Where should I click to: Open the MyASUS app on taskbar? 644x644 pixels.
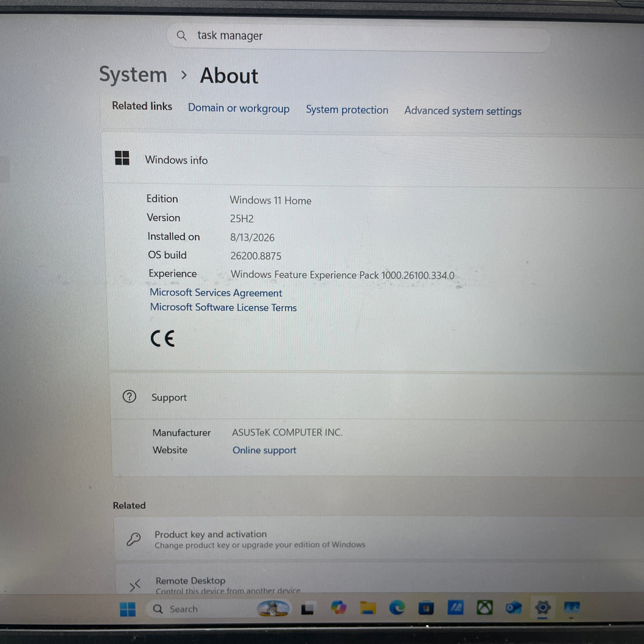[456, 608]
